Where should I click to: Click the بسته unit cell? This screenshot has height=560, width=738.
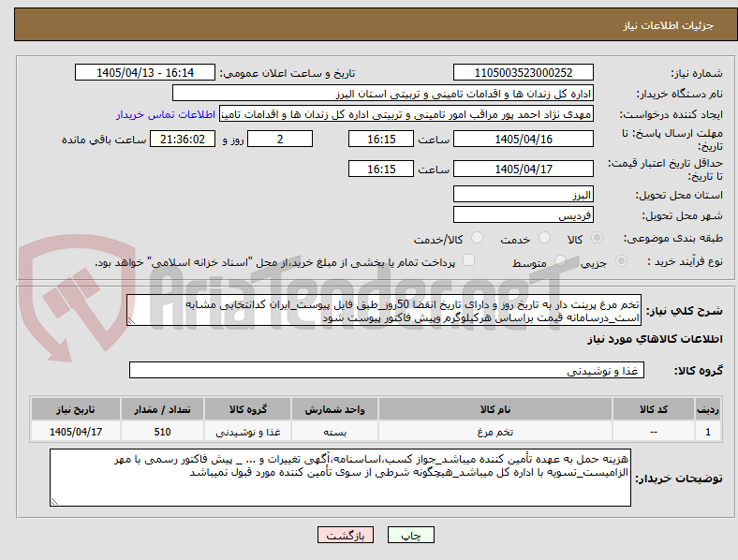[334, 432]
